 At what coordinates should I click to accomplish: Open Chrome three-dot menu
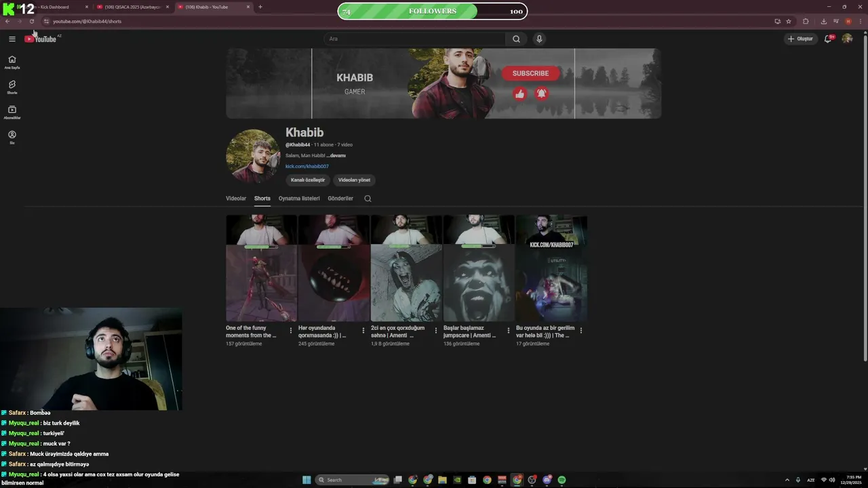coord(860,21)
